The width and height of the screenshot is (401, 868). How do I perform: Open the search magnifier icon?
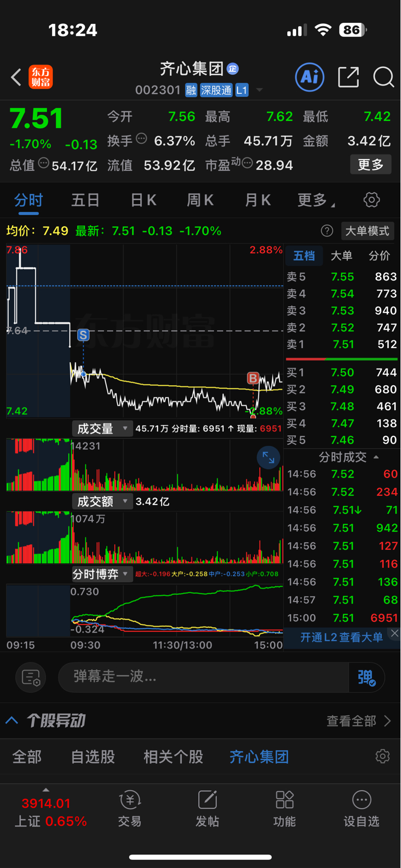pos(383,77)
